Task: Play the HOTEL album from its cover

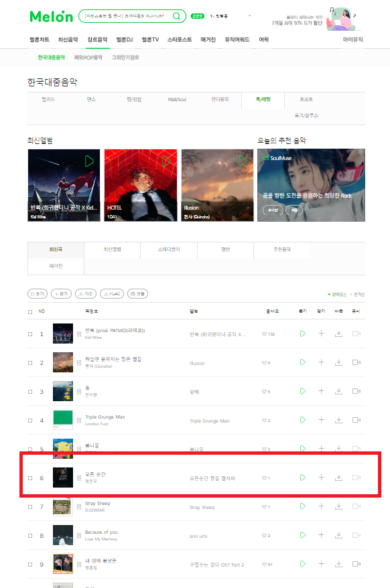Action: 166,161
